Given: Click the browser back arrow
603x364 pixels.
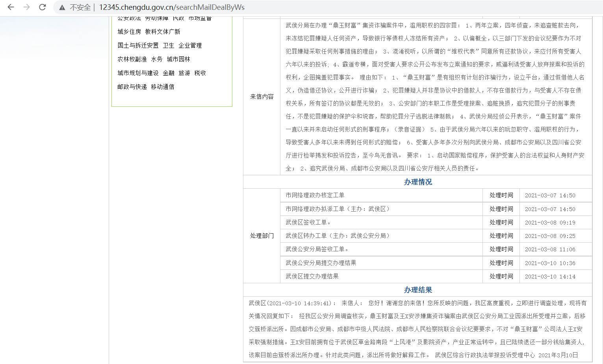Looking at the screenshot, I should [11, 7].
